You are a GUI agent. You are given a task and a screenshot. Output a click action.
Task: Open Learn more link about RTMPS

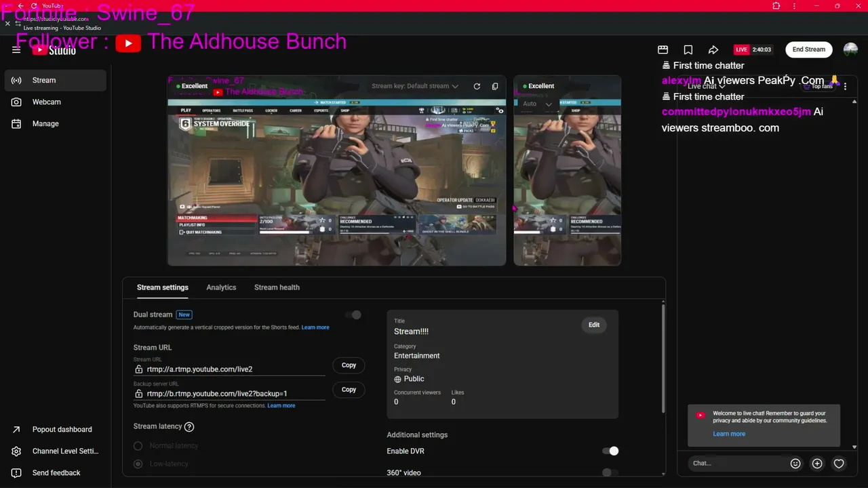click(281, 405)
